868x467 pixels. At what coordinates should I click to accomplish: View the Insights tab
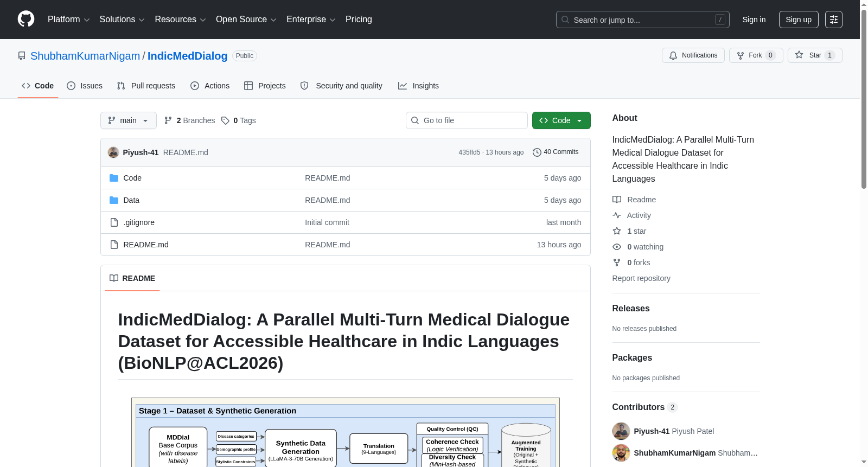tap(418, 86)
